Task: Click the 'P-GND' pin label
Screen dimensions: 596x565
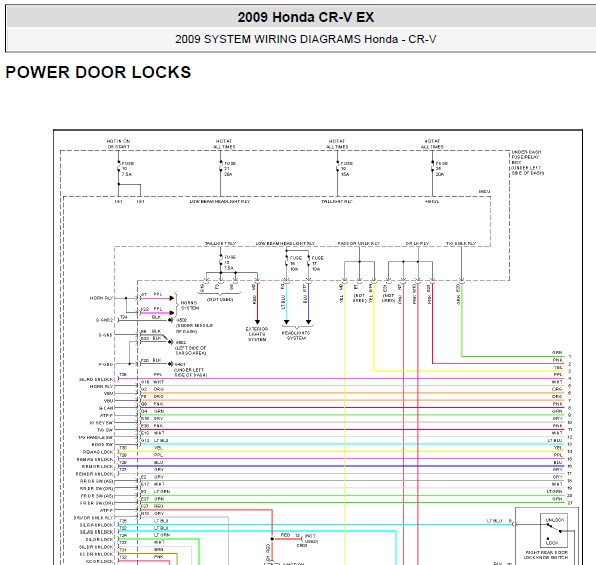Action: click(106, 364)
